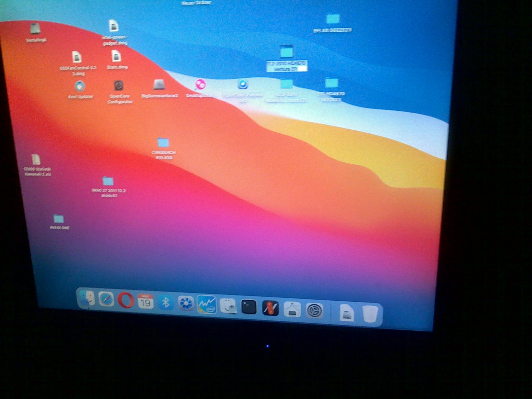Viewport: 532px width, 399px height.
Task: Select the OpenCore Configurator desktop icon
Action: pyautogui.click(x=119, y=86)
